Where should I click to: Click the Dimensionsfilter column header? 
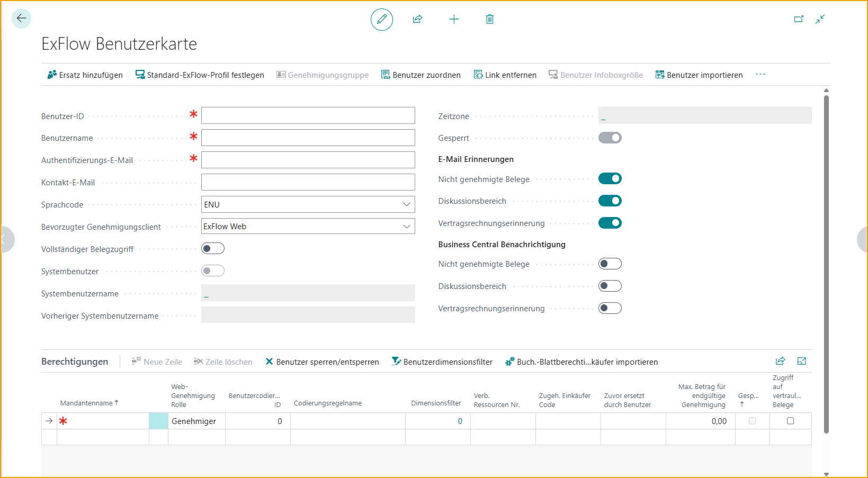click(436, 403)
